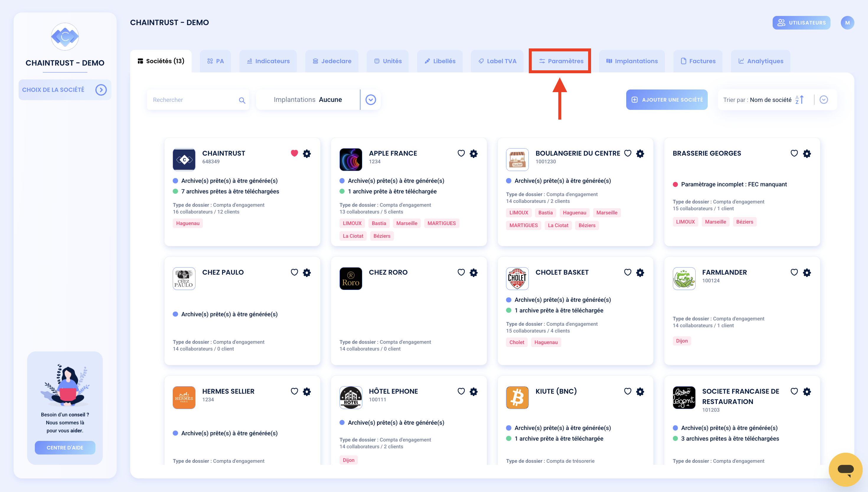Viewport: 868px width, 492px height.
Task: Open settings gear for HERMES SELLIER
Action: 307,391
